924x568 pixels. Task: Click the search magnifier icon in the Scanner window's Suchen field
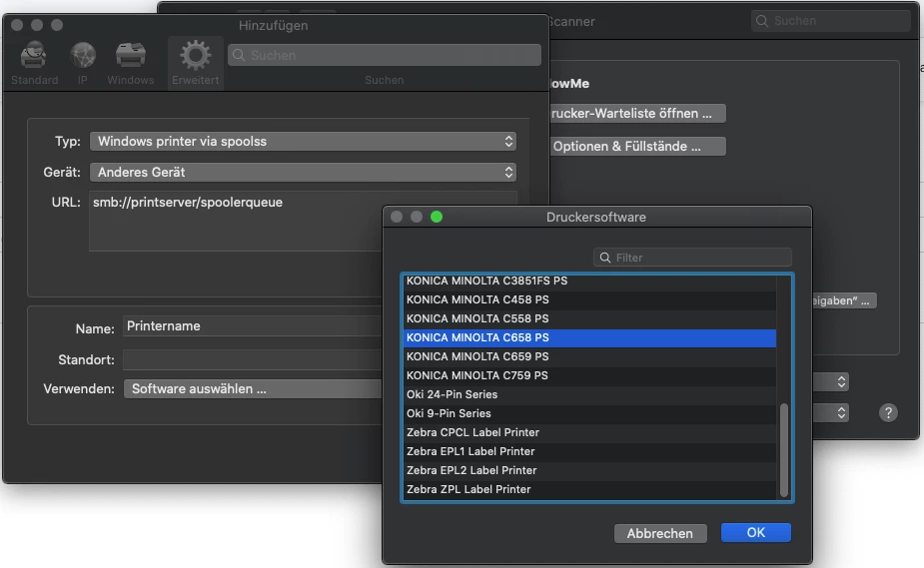tap(762, 21)
